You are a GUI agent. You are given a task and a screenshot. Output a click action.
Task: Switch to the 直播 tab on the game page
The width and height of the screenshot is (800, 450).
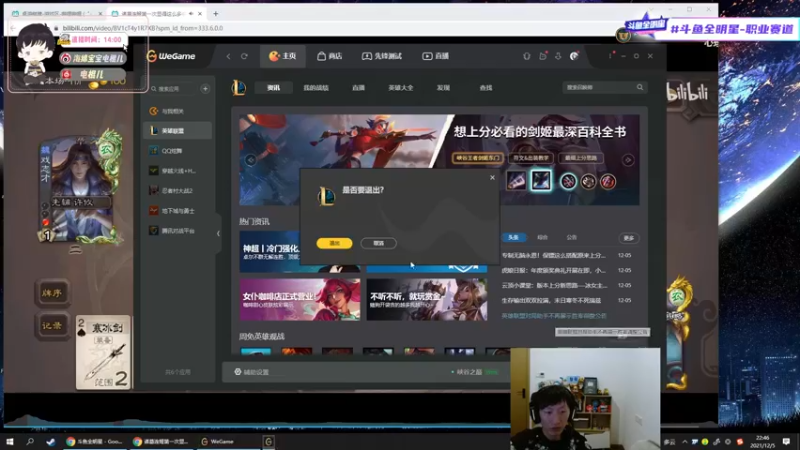pyautogui.click(x=358, y=88)
